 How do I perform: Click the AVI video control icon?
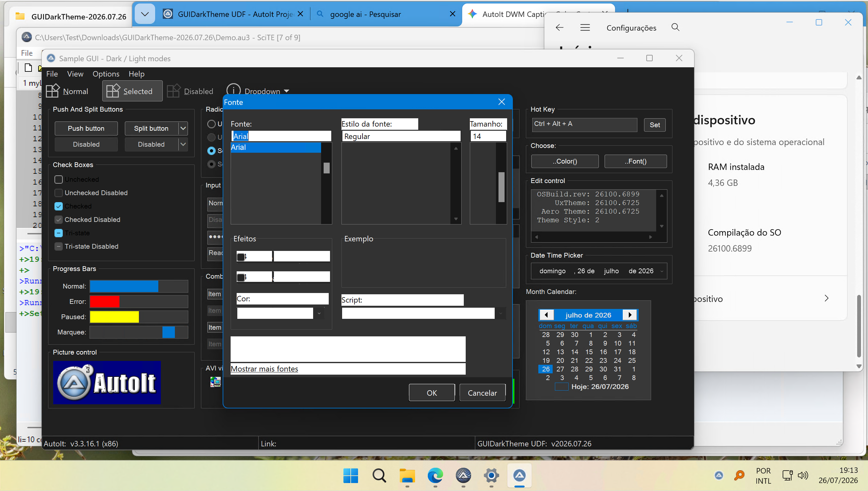click(x=215, y=381)
